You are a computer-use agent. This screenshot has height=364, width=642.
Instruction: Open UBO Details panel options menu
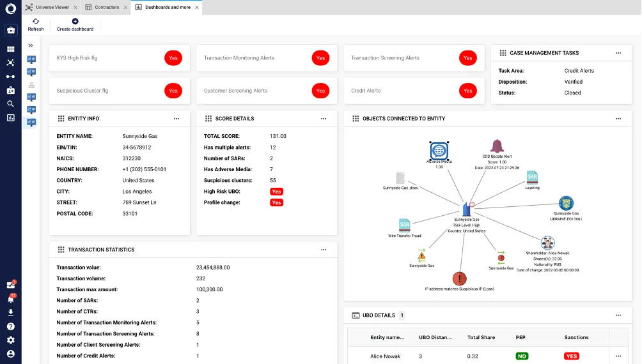[618, 315]
